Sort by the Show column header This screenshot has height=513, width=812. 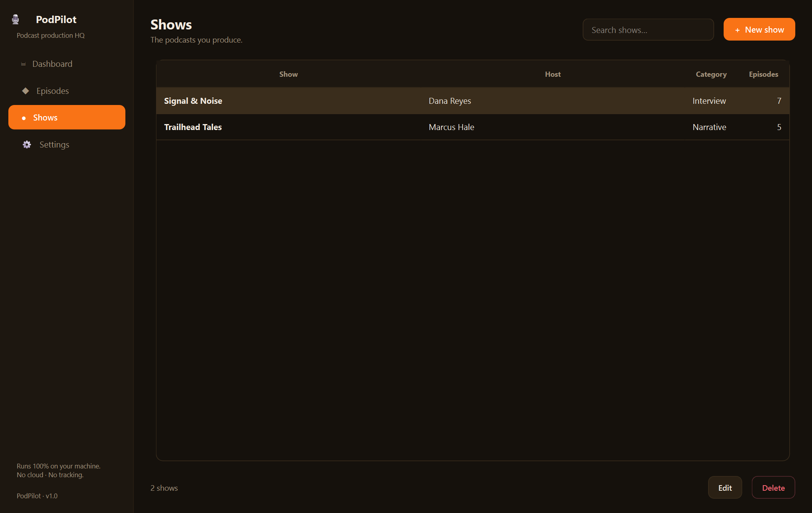(x=289, y=74)
